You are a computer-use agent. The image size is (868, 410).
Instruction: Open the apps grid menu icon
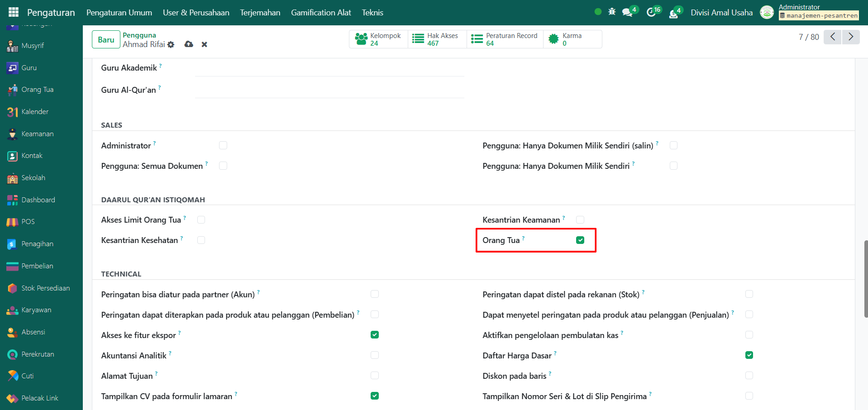coord(14,12)
